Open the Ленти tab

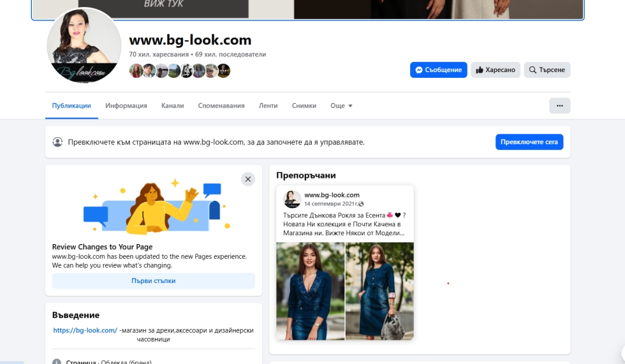(x=268, y=106)
